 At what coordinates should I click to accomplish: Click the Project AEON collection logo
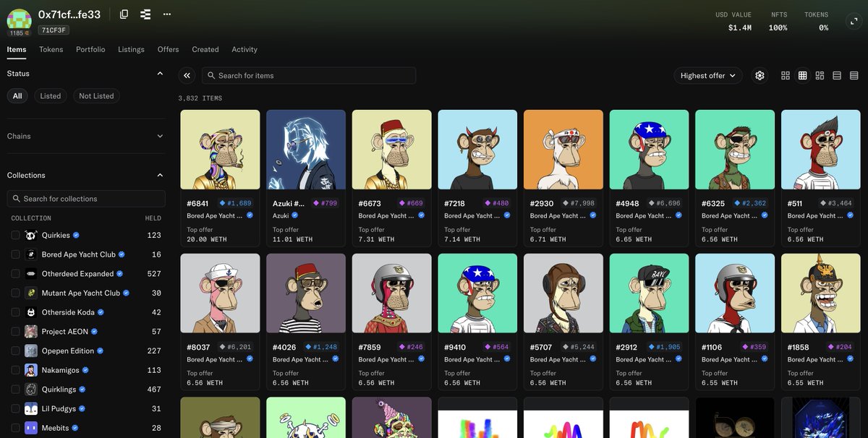31,332
